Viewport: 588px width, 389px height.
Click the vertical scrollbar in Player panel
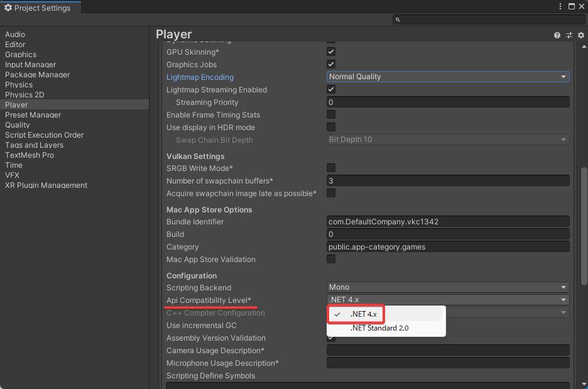(x=584, y=226)
